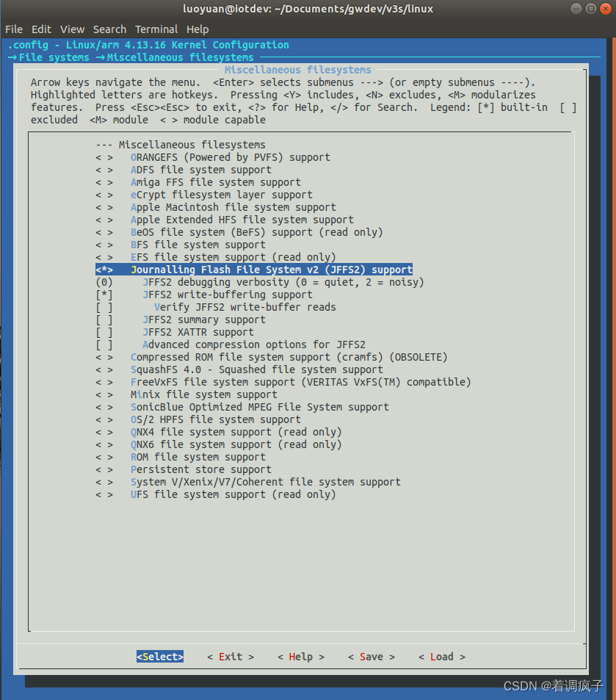Click the <Help> button
Screen dimensions: 616x700
[300, 656]
